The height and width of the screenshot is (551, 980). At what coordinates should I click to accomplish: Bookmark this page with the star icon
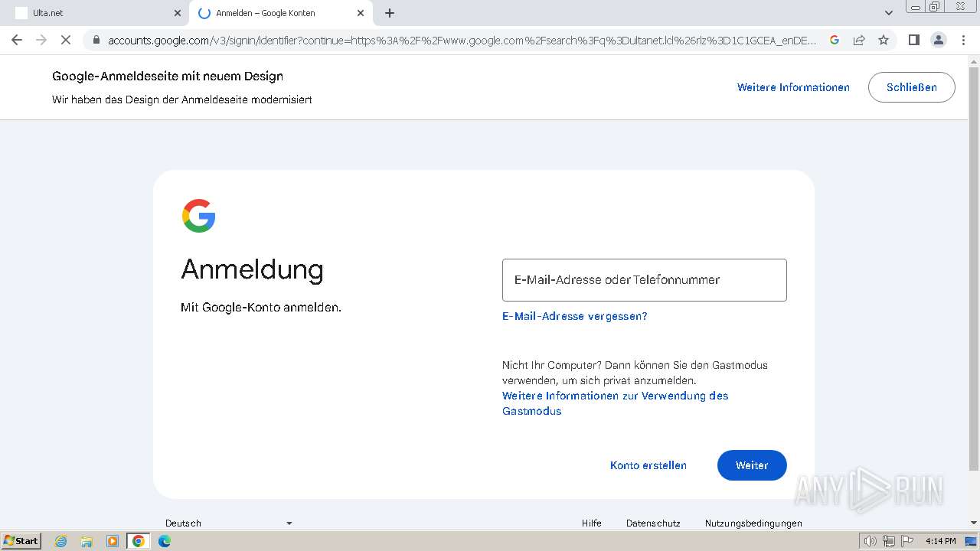(884, 40)
